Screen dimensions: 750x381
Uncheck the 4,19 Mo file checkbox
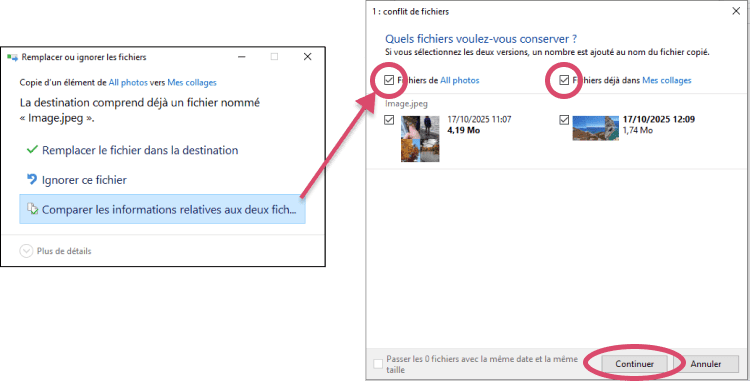click(x=389, y=120)
